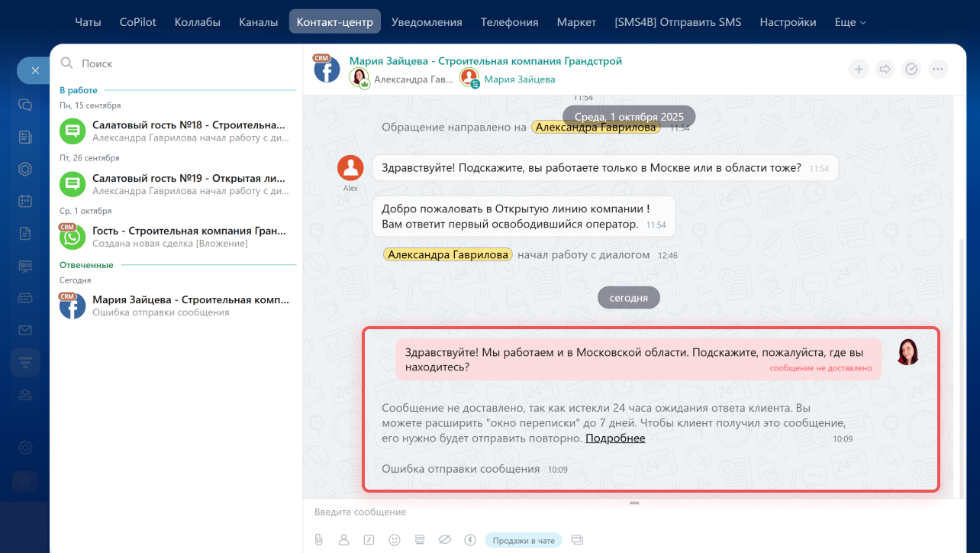Click the lightning quick answers icon
The height and width of the screenshot is (553, 980).
pyautogui.click(x=470, y=540)
